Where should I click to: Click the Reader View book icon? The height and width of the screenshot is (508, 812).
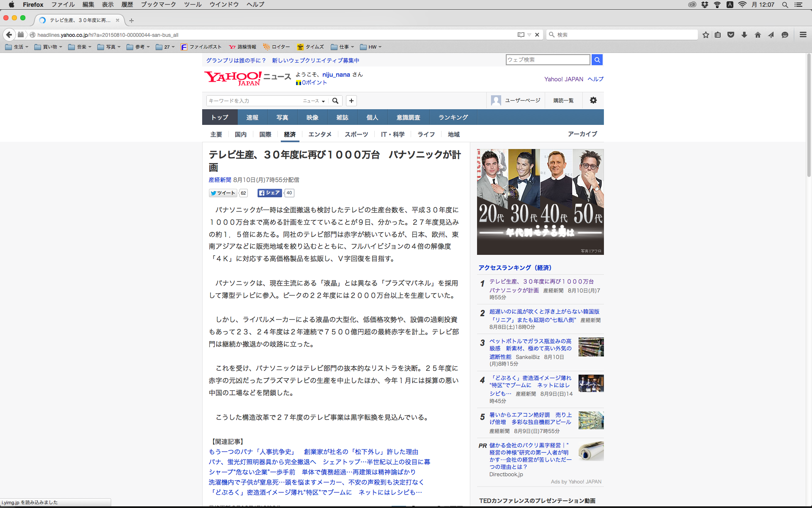(521, 35)
